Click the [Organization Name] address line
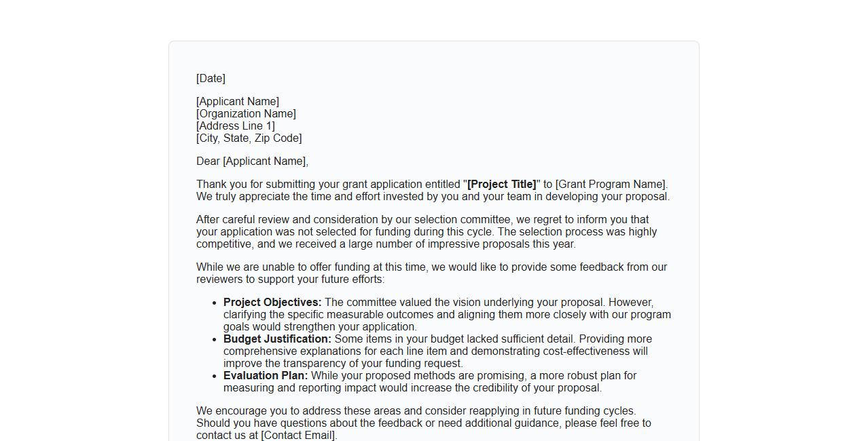Image resolution: width=868 pixels, height=441 pixels. tap(246, 114)
